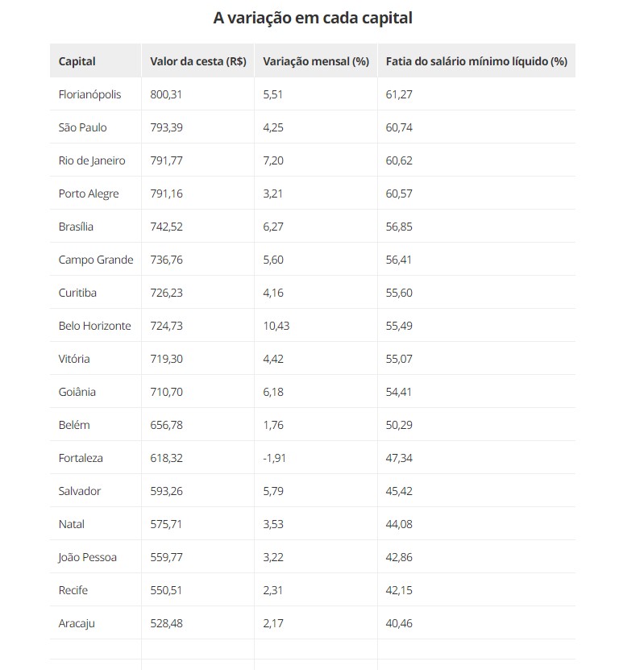Select Curitiba's basket value 726,23
Image resolution: width=644 pixels, height=670 pixels.
tap(167, 293)
